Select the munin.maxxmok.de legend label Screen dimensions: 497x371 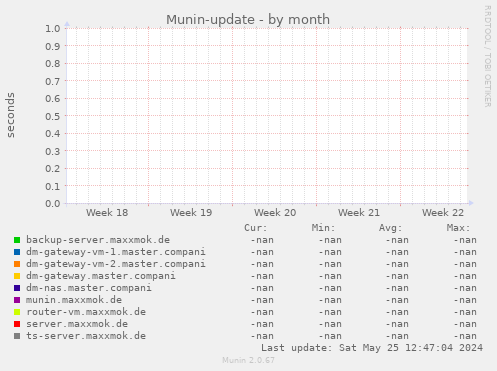pos(74,300)
